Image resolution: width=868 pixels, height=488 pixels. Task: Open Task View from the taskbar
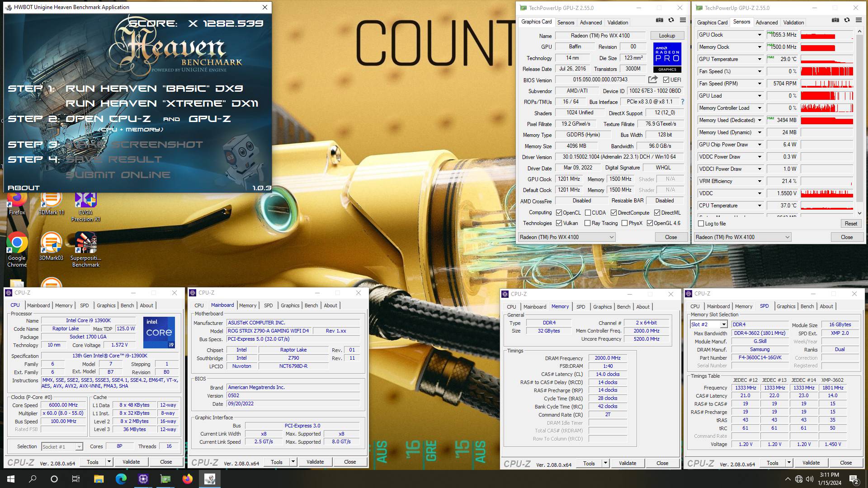(76, 479)
